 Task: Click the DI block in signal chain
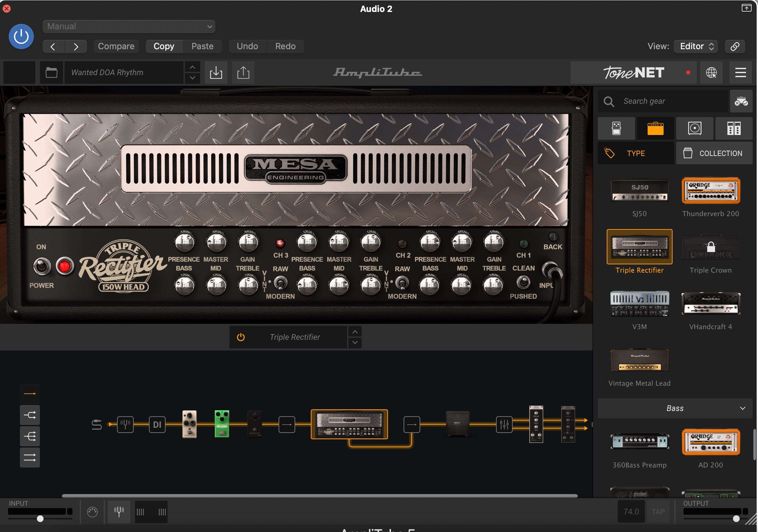click(157, 424)
